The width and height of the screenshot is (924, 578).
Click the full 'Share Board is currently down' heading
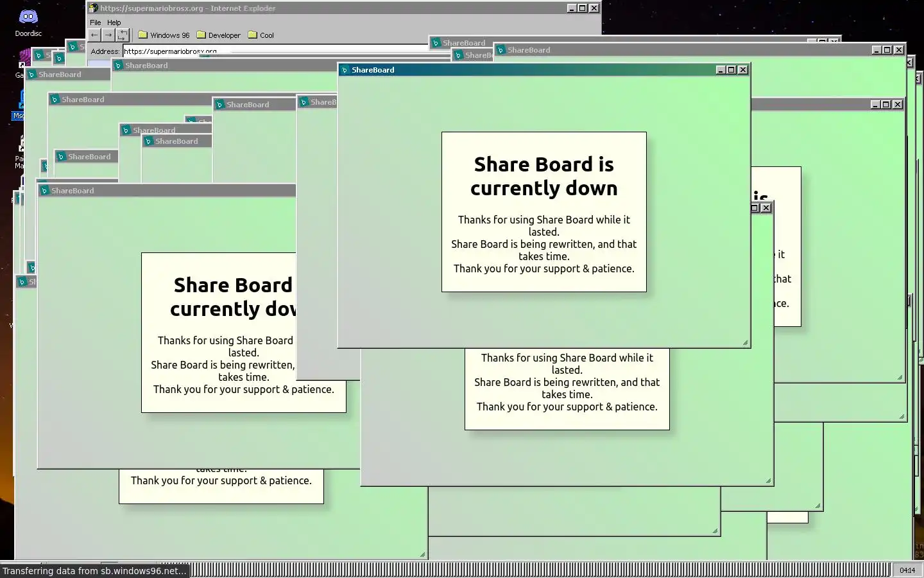[544, 176]
